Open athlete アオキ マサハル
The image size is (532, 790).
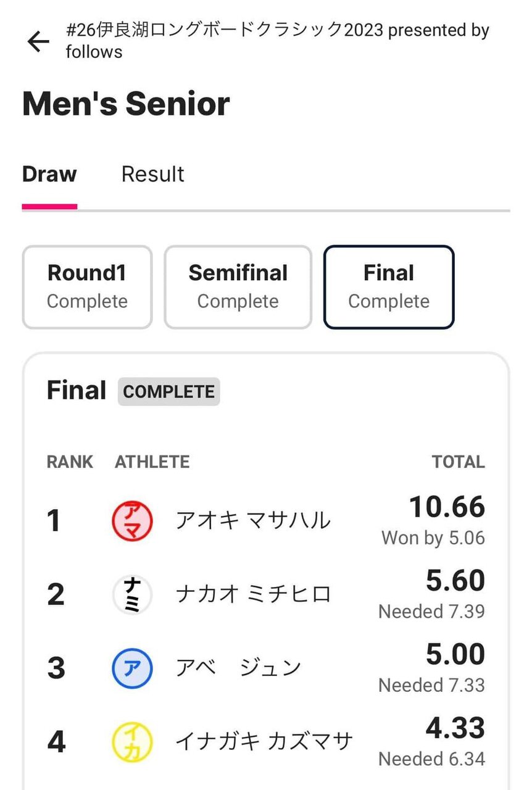coord(253,520)
